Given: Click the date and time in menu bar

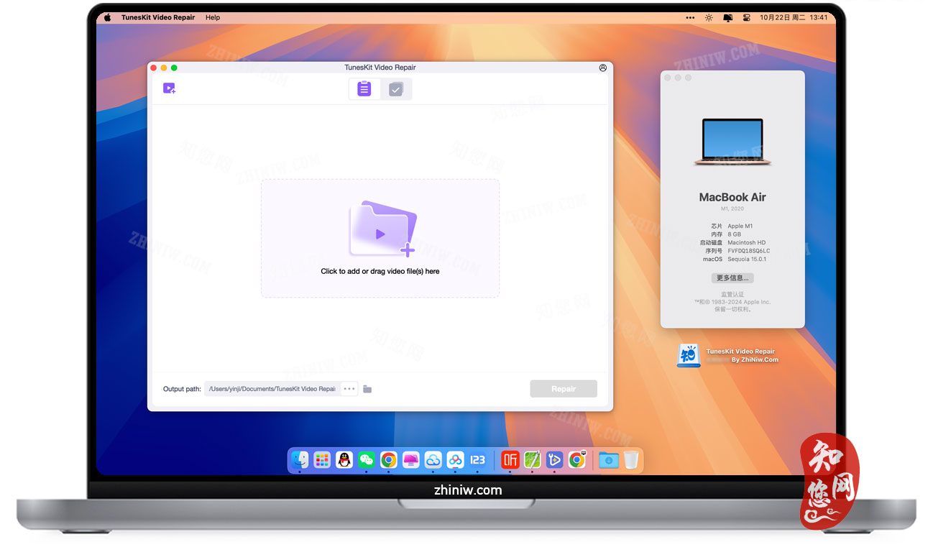Looking at the screenshot, I should click(x=794, y=17).
